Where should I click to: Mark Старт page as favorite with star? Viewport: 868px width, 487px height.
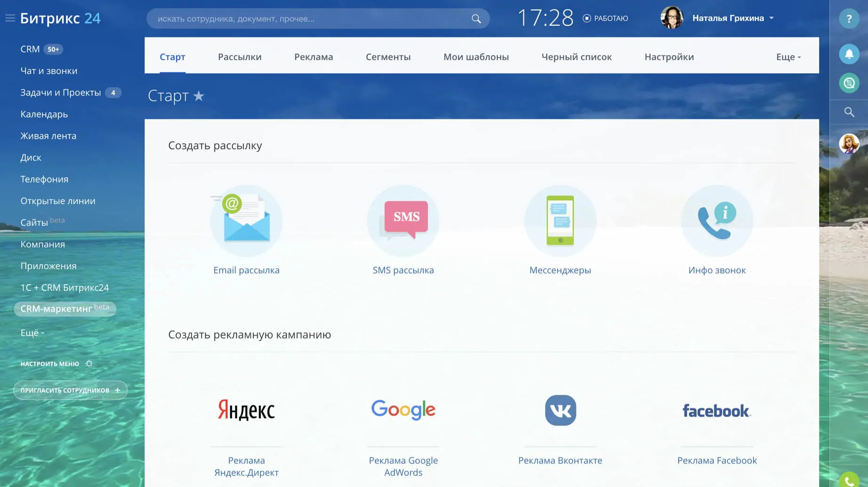199,96
